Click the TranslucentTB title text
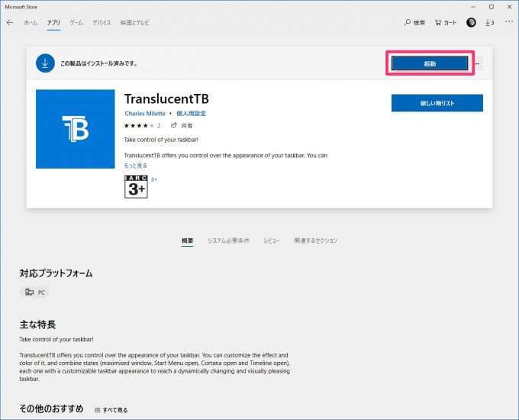The image size is (519, 420). point(166,99)
